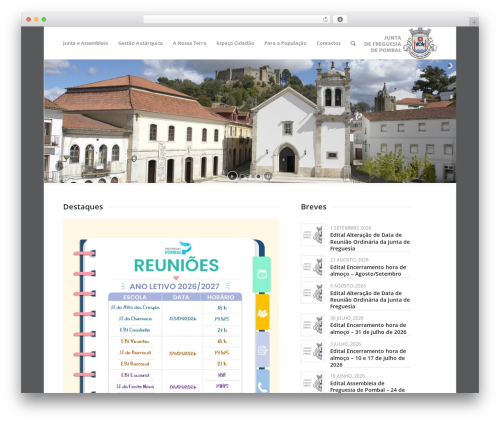Open Edital Alteração de Data link from 1 Setembro

coord(370,242)
